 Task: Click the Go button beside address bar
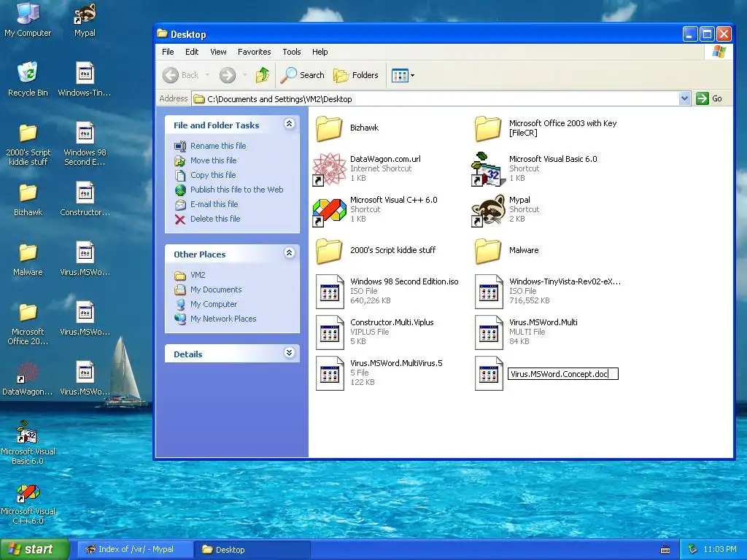[709, 98]
